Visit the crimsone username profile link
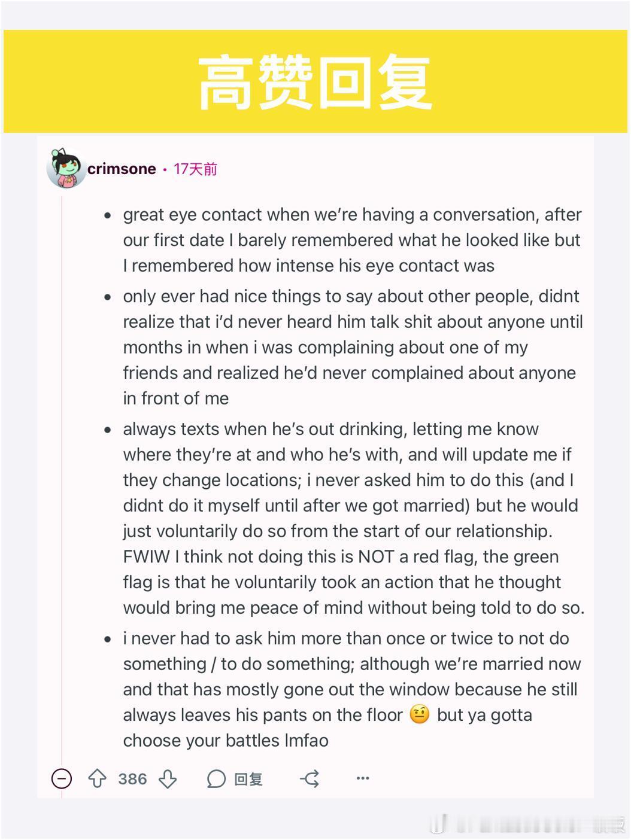The height and width of the screenshot is (840, 631). pos(122,169)
